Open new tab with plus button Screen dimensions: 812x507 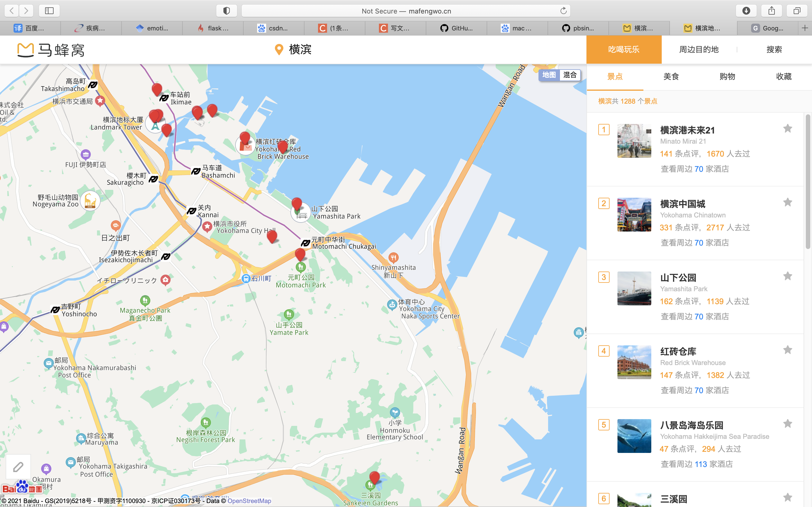point(805,28)
